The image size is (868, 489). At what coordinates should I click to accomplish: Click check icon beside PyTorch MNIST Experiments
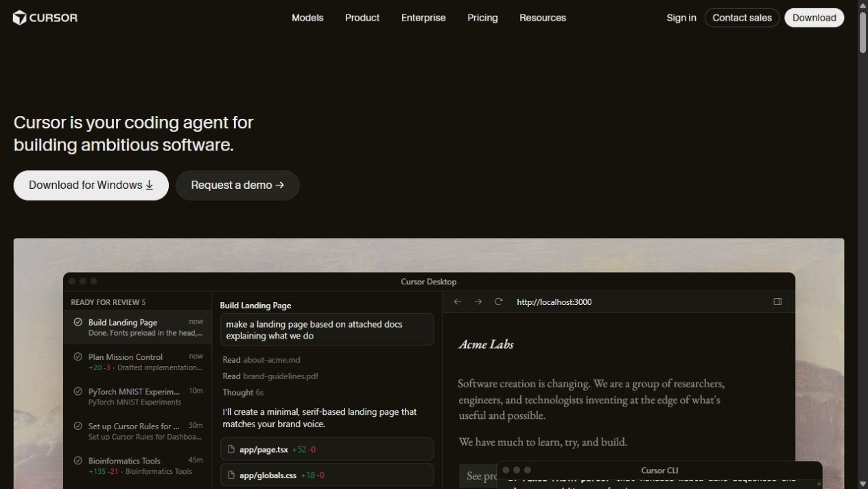point(78,391)
